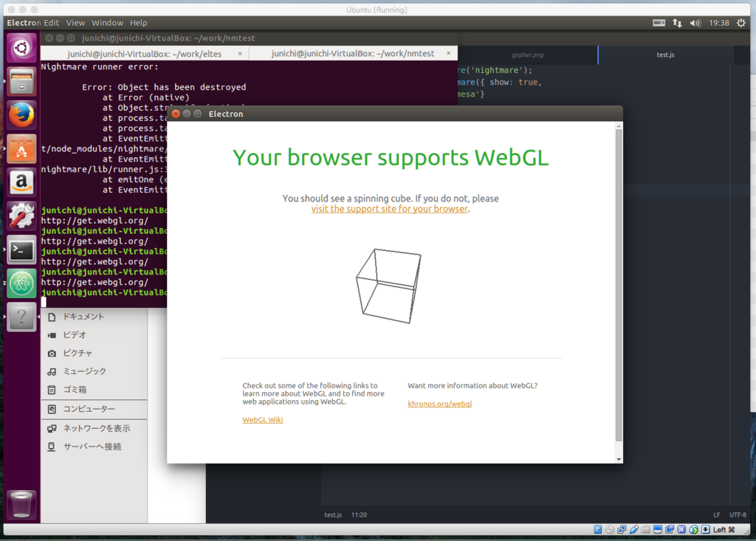Open the Window menu

click(107, 23)
